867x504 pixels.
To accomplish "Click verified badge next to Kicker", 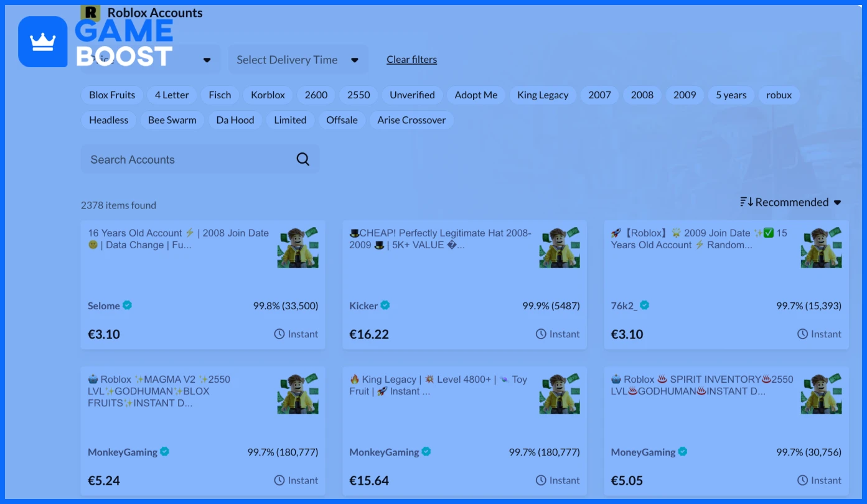I will pyautogui.click(x=385, y=306).
